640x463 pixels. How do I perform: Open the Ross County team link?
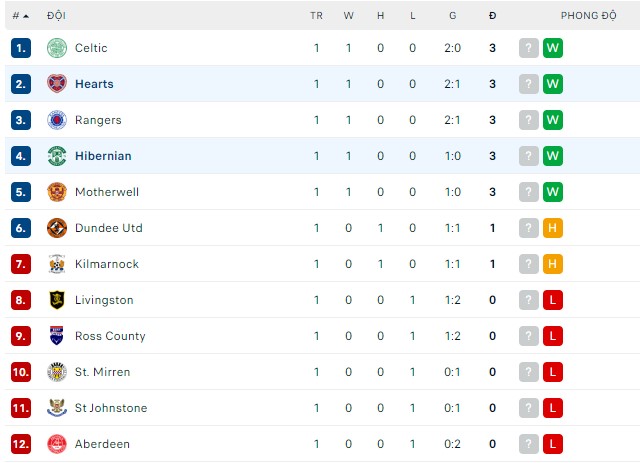pyautogui.click(x=110, y=336)
